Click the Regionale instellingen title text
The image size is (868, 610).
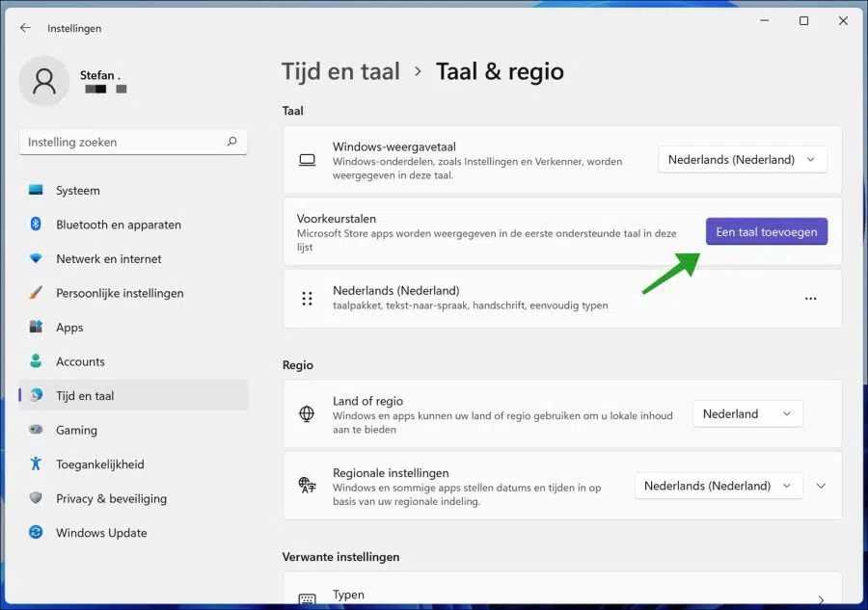pos(391,473)
